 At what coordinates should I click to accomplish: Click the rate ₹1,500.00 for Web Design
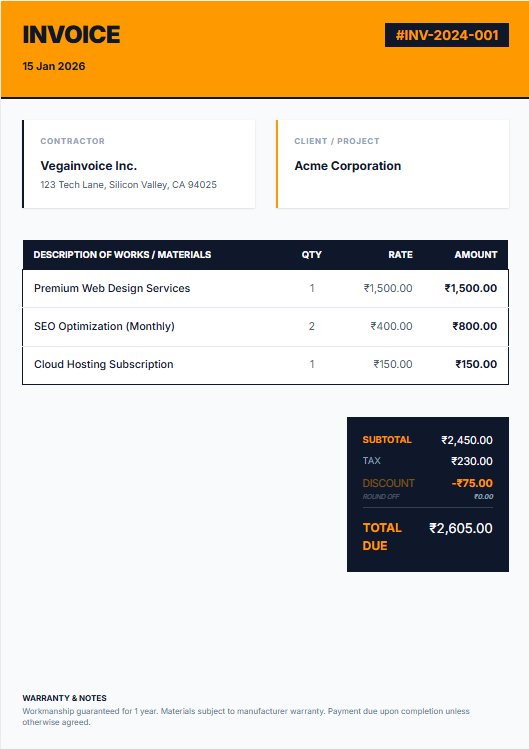(388, 288)
